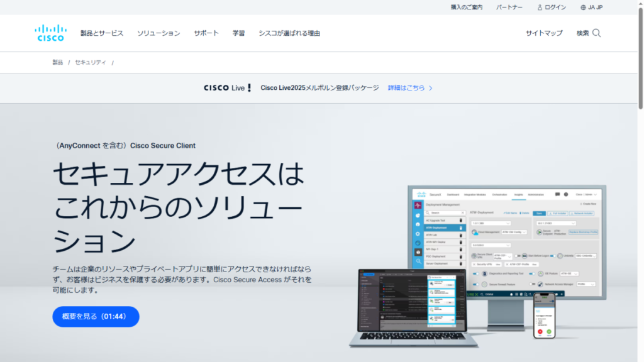Open ソリューション menu

158,33
